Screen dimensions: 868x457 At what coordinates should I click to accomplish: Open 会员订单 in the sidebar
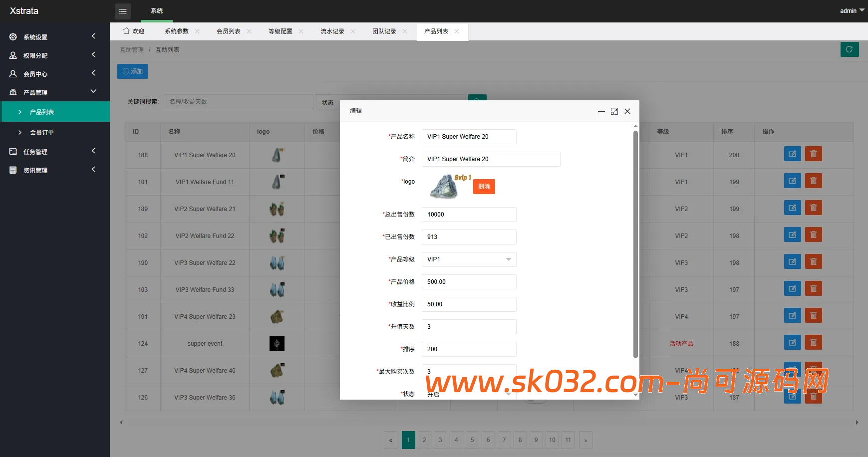coord(42,133)
